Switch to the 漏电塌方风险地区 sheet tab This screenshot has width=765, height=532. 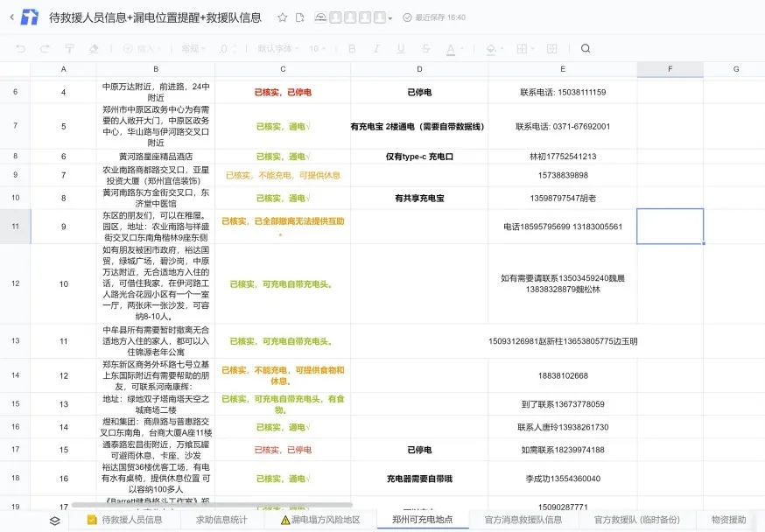point(320,520)
